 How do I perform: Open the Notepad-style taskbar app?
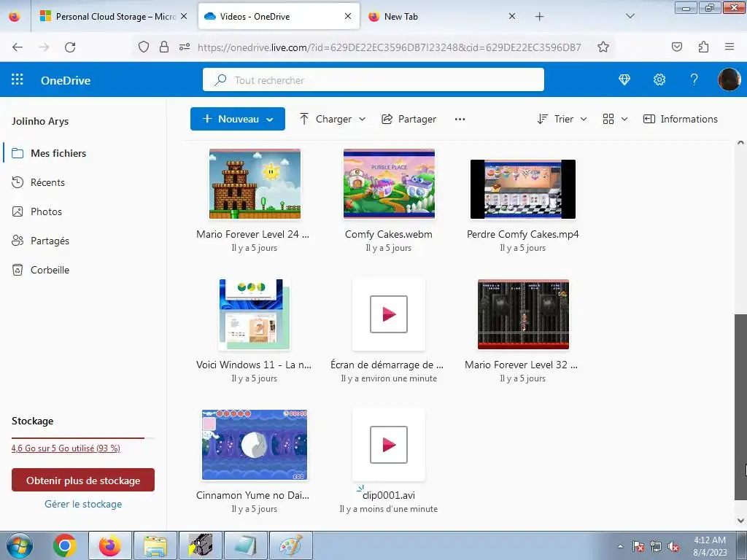[x=246, y=545]
